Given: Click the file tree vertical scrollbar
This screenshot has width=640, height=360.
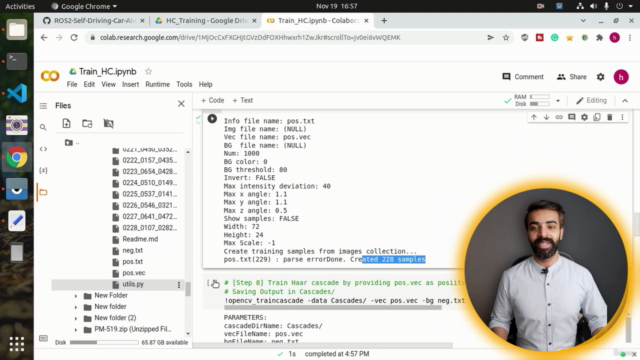Looking at the screenshot, I should click(x=188, y=288).
